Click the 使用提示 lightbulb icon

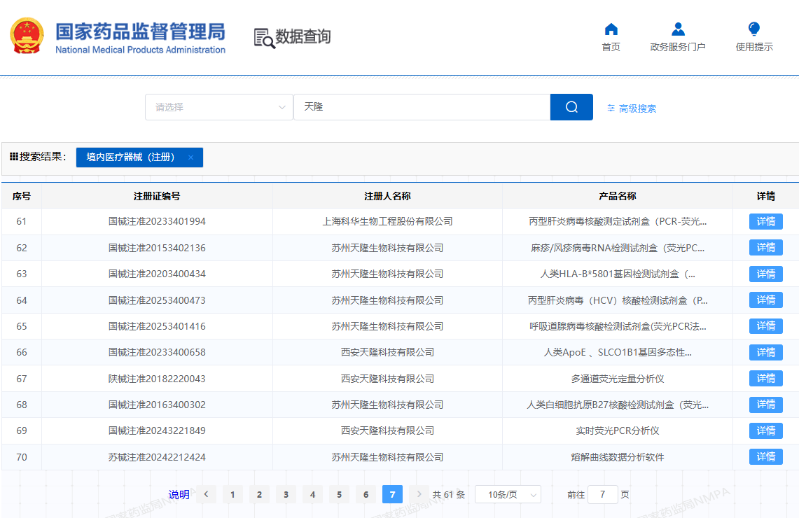pos(753,29)
